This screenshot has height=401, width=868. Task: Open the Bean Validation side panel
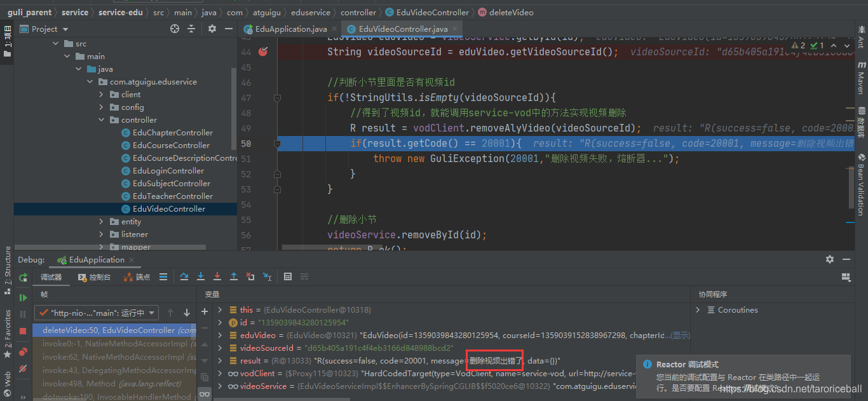(x=861, y=184)
